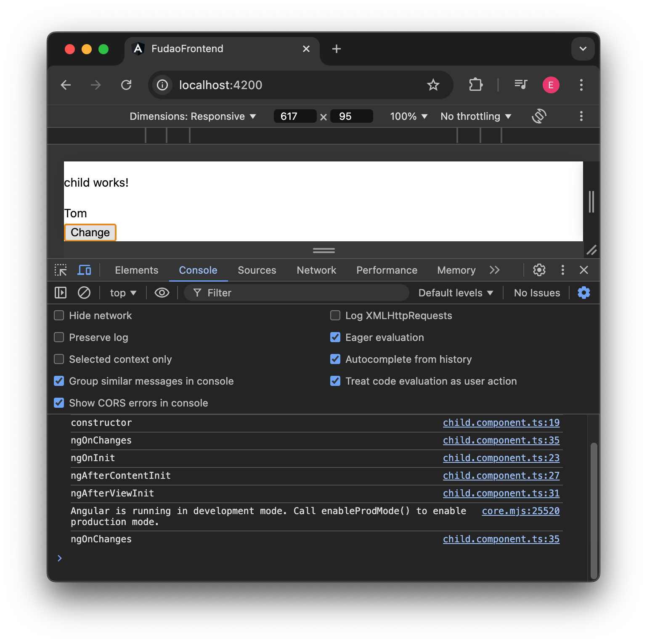
Task: Create a live expression with the eye icon
Action: (x=162, y=293)
